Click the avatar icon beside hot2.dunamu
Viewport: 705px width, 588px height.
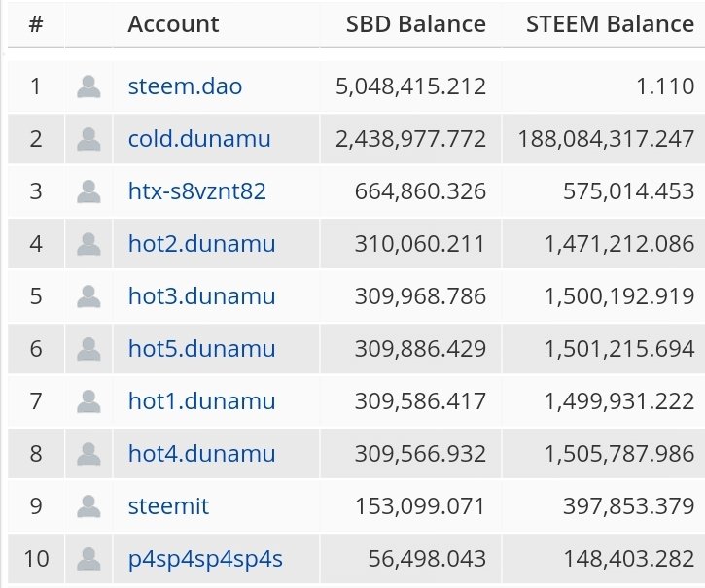click(88, 244)
